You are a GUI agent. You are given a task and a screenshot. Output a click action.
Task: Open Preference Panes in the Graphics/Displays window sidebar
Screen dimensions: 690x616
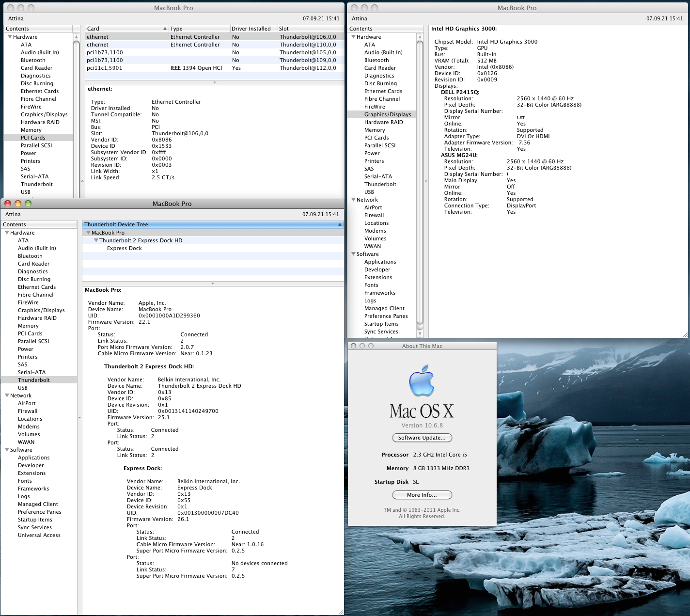pyautogui.click(x=386, y=316)
